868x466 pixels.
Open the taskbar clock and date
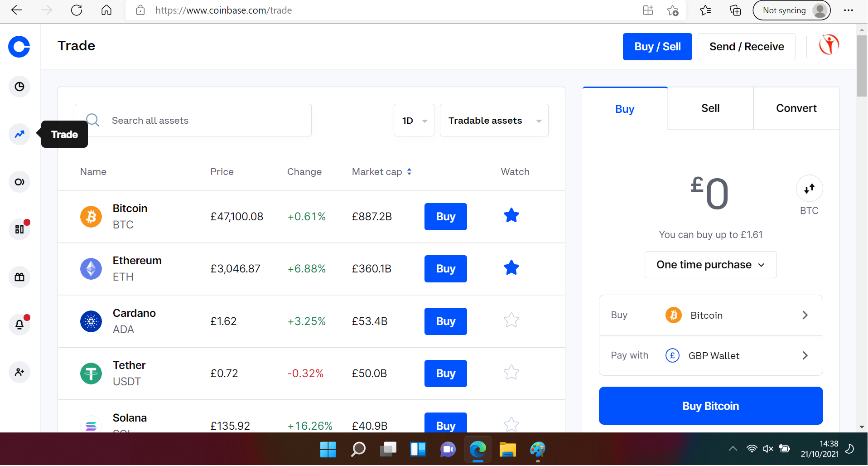pos(820,449)
